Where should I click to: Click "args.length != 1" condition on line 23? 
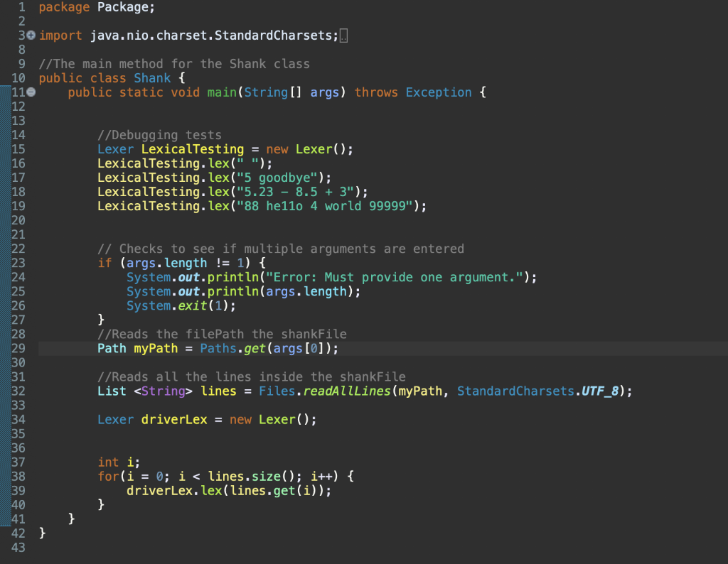(186, 263)
